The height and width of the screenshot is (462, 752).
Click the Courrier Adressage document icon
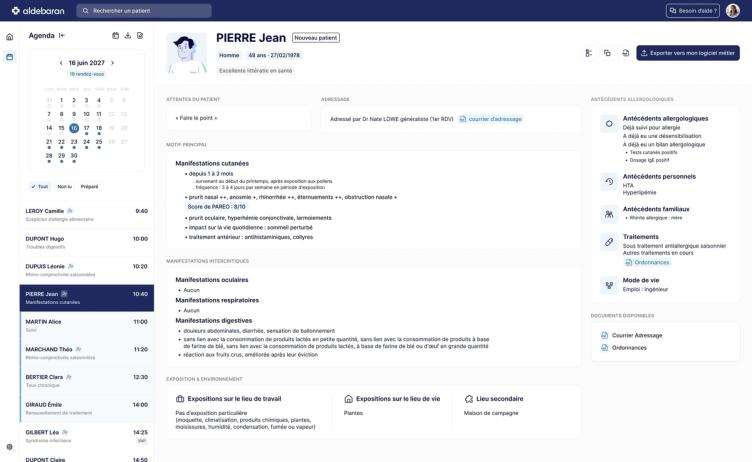[604, 335]
